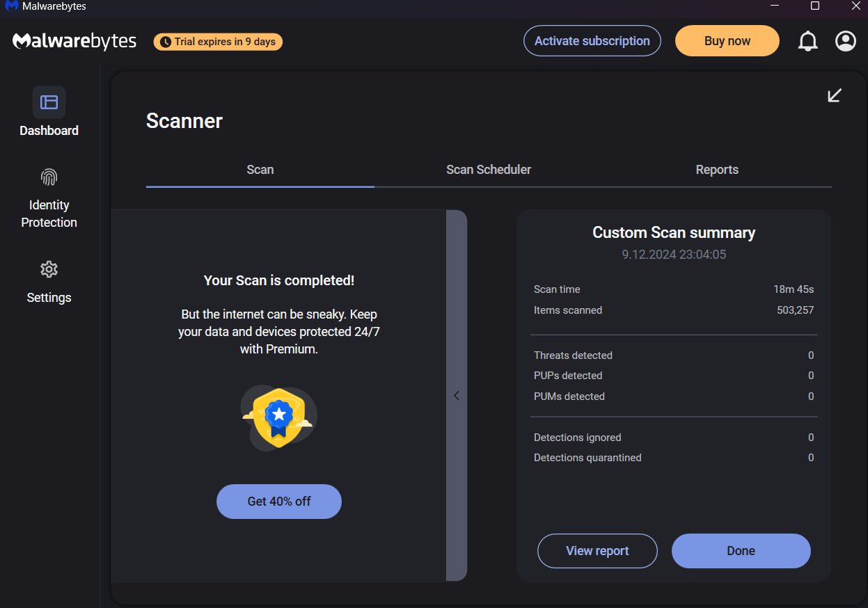
Task: Click the Detections ignored label
Action: (x=578, y=438)
